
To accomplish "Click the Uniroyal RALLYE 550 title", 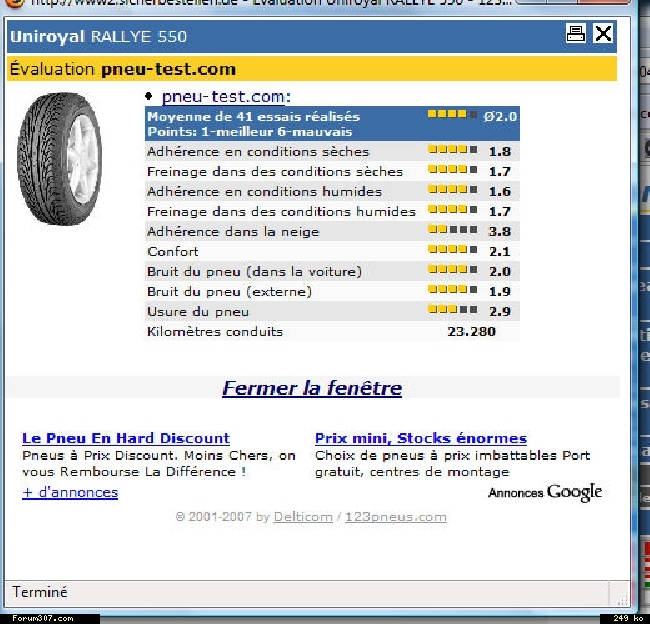I will click(99, 36).
